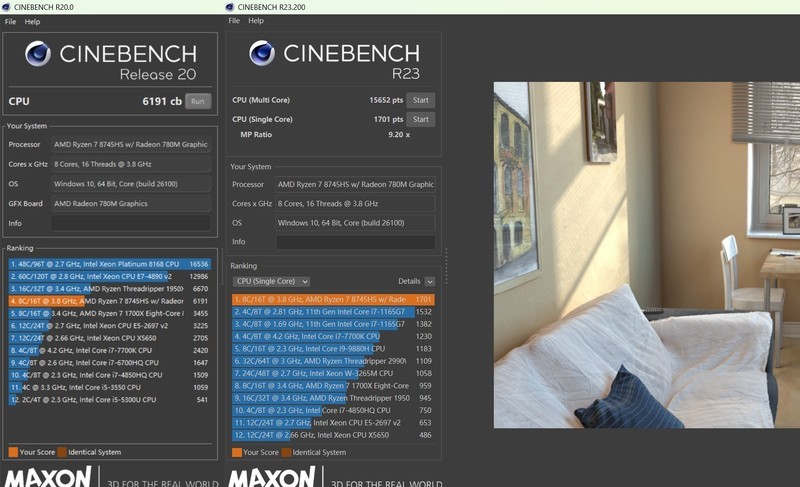Click the orange Your Score swatch in R20
This screenshot has height=487, width=800.
(x=13, y=452)
